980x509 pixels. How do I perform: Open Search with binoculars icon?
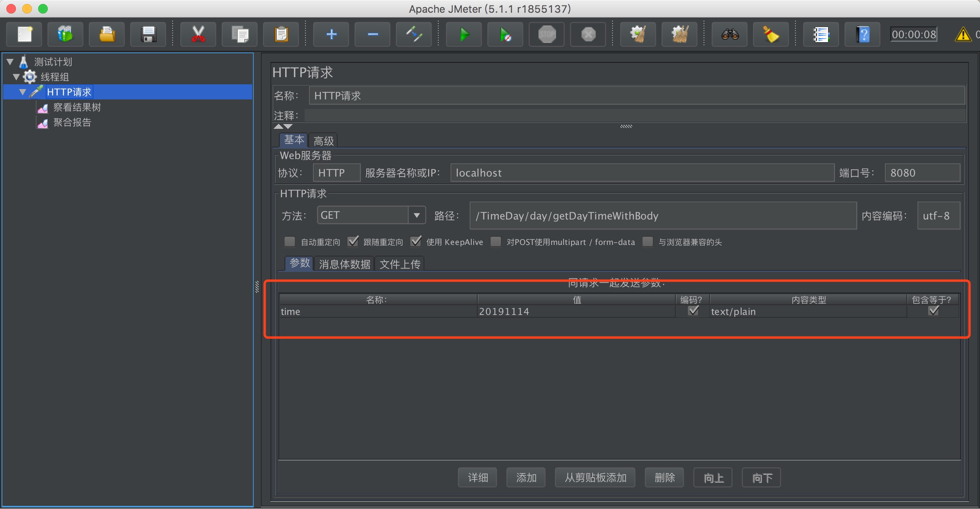tap(729, 34)
